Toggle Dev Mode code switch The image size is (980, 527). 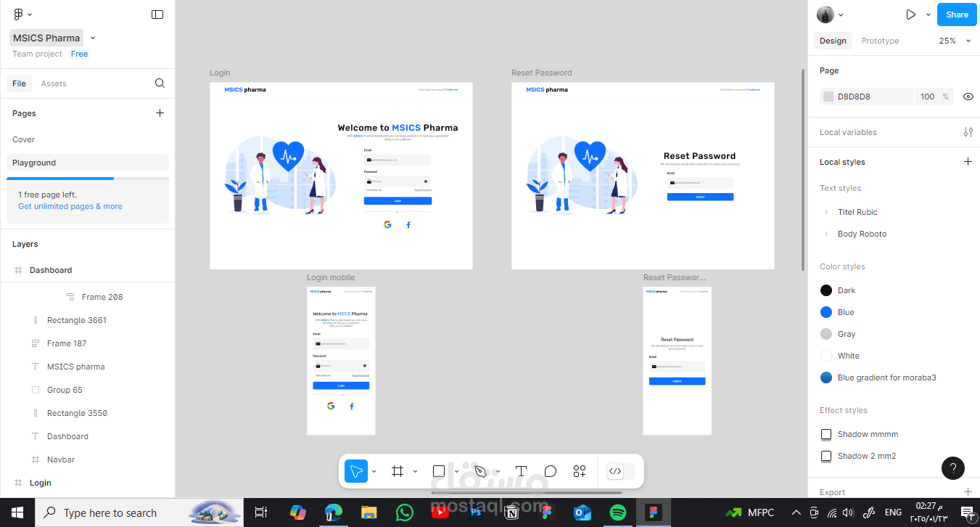[620, 471]
